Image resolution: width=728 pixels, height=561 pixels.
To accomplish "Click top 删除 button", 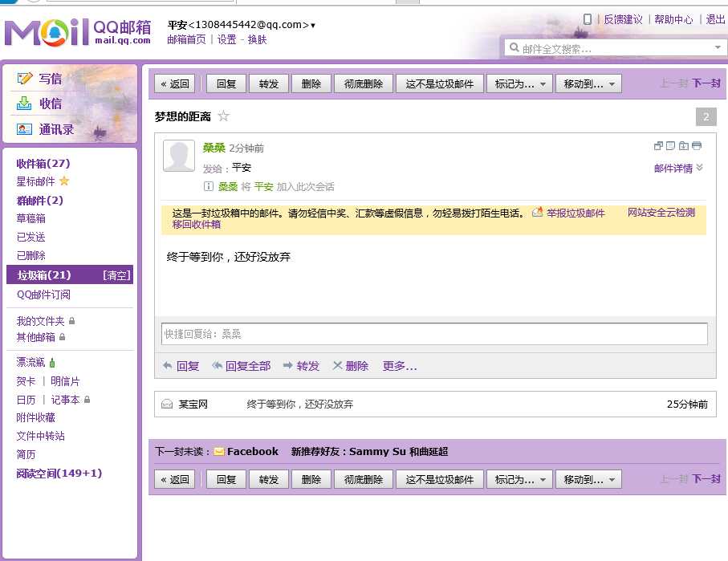I will click(x=311, y=83).
